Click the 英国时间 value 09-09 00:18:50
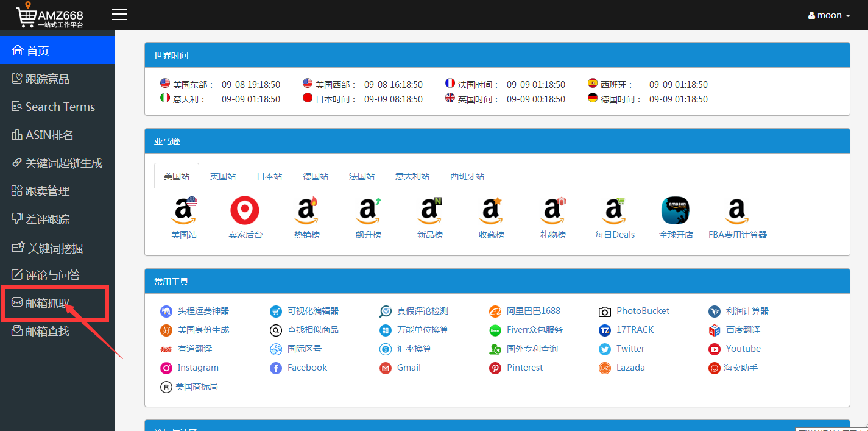This screenshot has width=868, height=431. (x=536, y=99)
